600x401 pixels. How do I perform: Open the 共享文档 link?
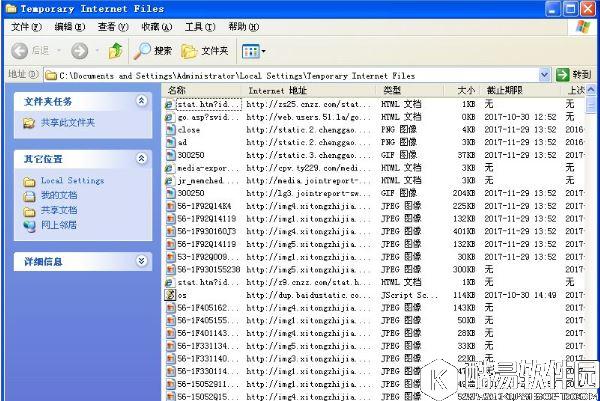(59, 210)
